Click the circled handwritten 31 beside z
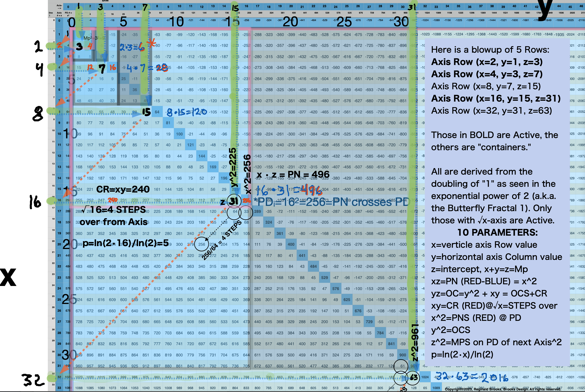The height and width of the screenshot is (392, 585). pyautogui.click(x=234, y=201)
